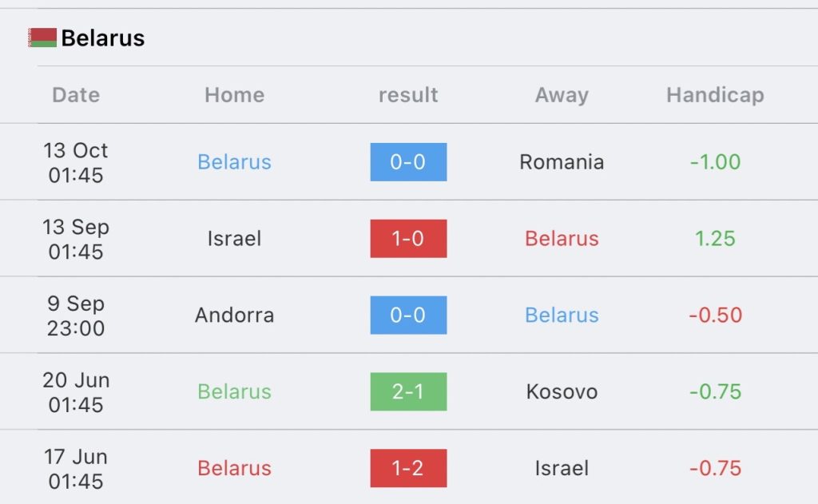This screenshot has width=818, height=504.
Task: Select the Home column header
Action: tap(234, 95)
